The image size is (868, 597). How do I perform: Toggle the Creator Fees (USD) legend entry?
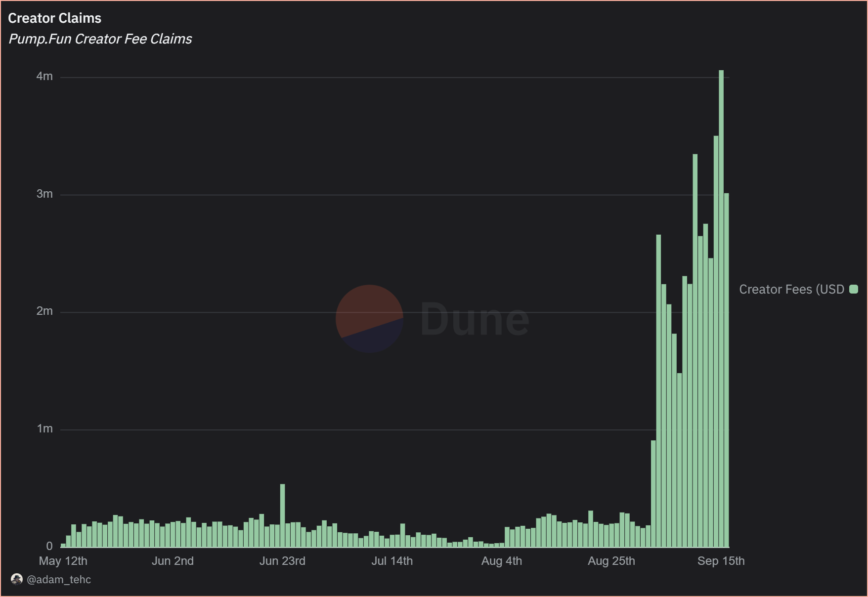(791, 289)
